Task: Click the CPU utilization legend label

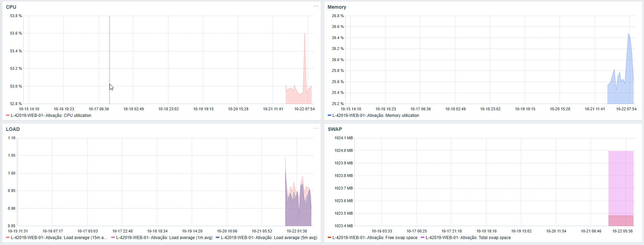Action: pos(51,116)
